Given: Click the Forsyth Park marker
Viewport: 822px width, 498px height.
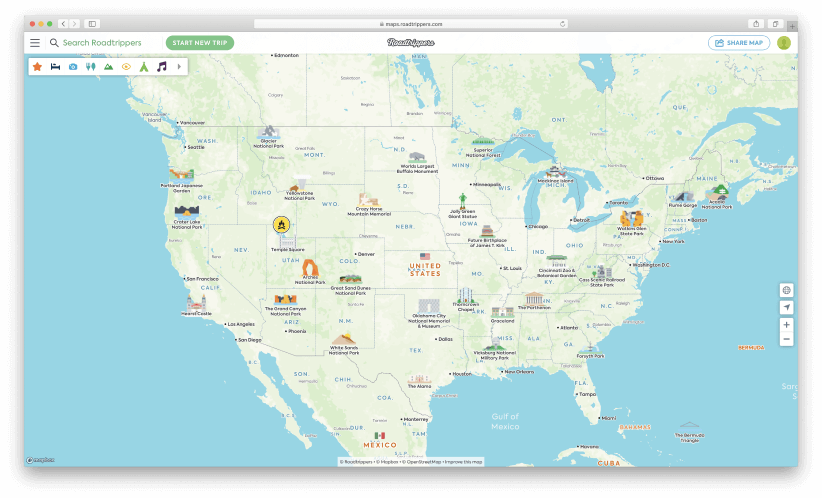Looking at the screenshot, I should [590, 349].
